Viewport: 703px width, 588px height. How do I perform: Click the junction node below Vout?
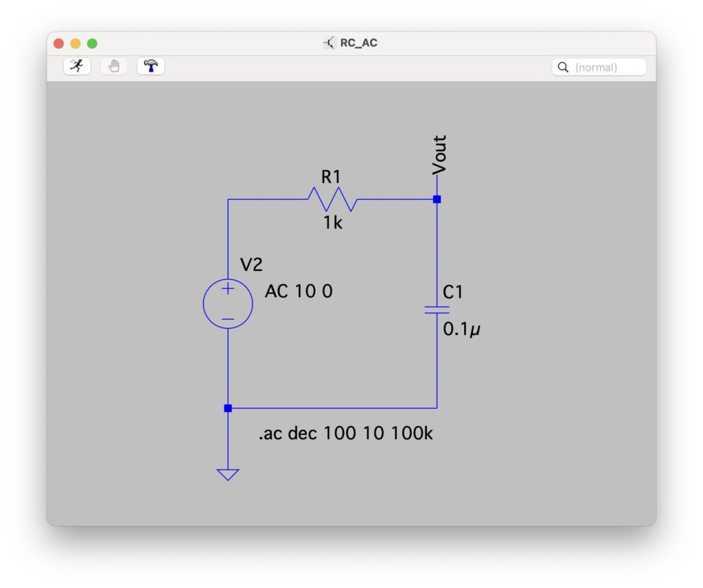click(437, 200)
